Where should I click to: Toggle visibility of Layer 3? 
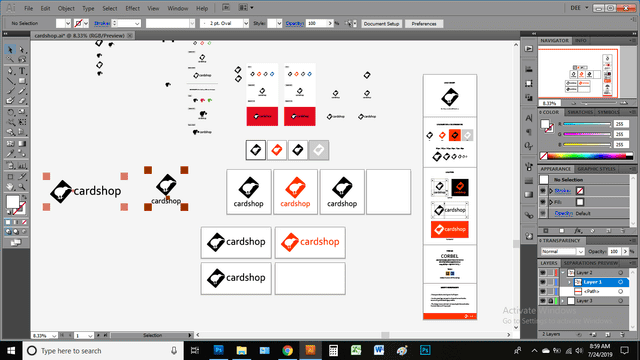click(543, 301)
